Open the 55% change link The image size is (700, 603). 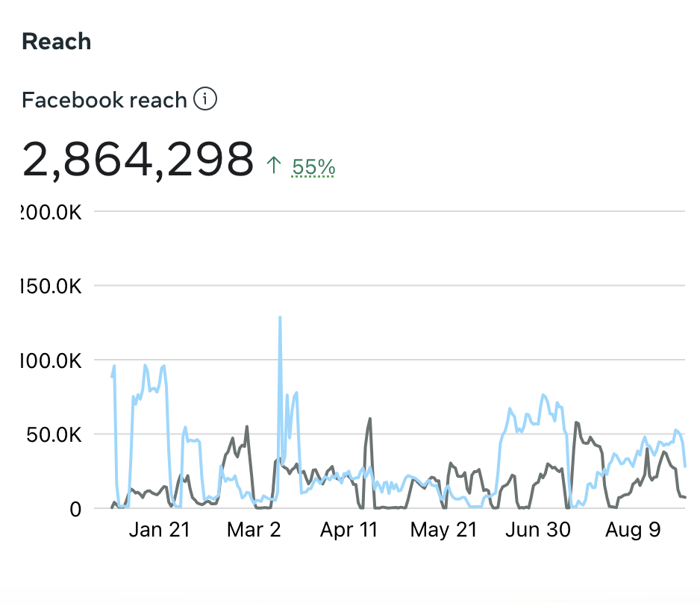[313, 166]
